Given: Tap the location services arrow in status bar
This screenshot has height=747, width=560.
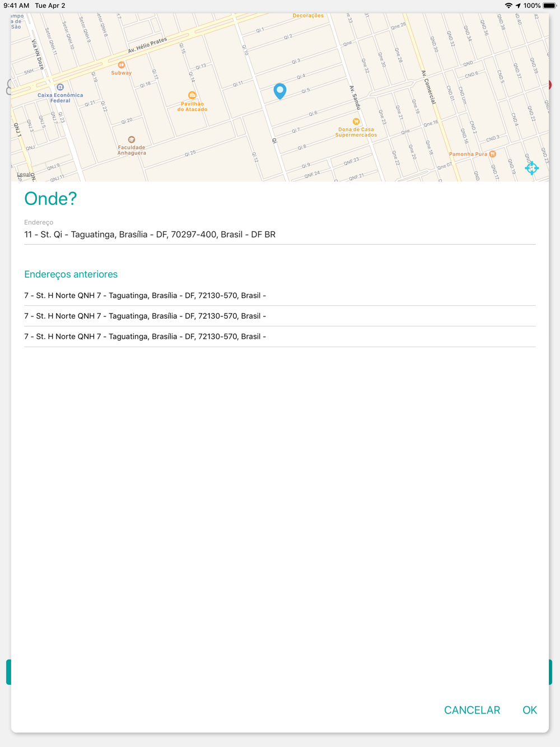Looking at the screenshot, I should tap(519, 6).
